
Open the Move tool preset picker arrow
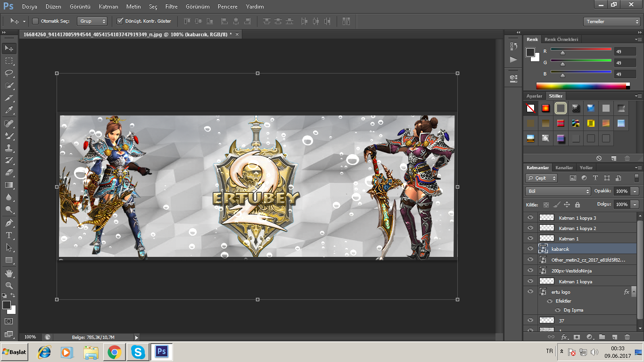tap(24, 21)
